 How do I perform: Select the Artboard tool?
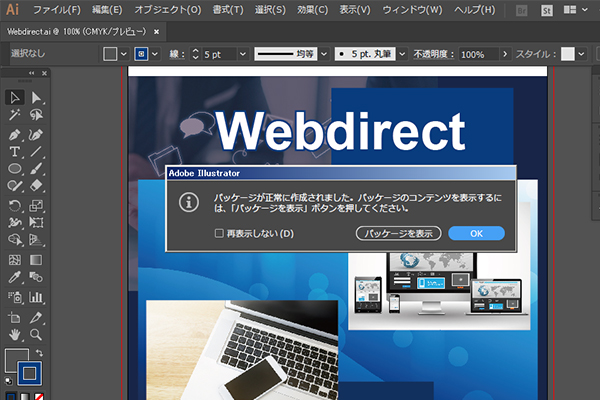(x=15, y=317)
